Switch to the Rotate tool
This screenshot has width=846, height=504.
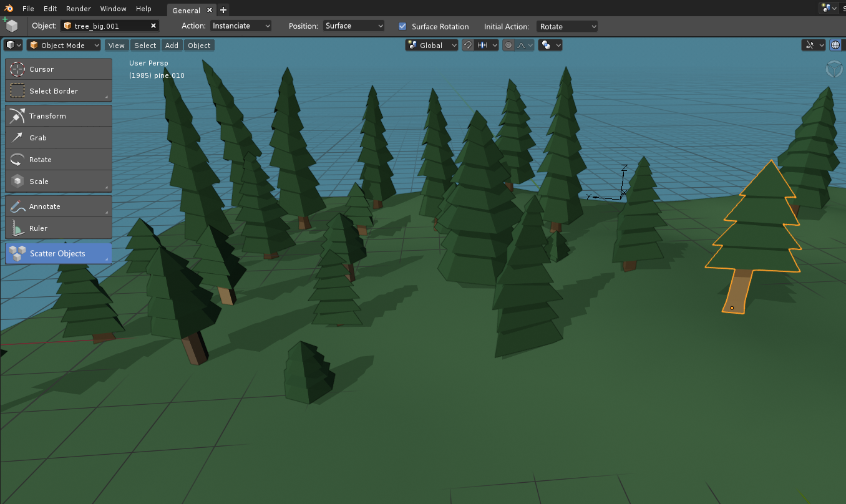[59, 160]
